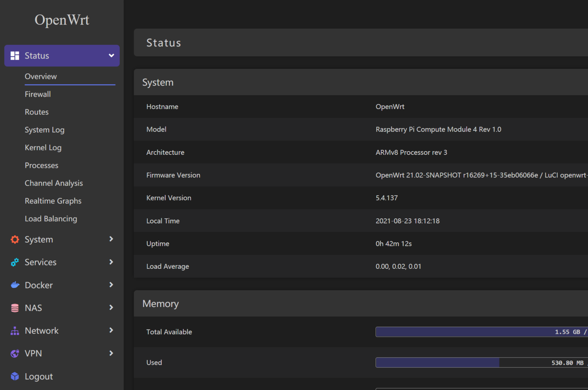Expand the System menu
Screen dimensions: 588x390
pyautogui.click(x=111, y=239)
